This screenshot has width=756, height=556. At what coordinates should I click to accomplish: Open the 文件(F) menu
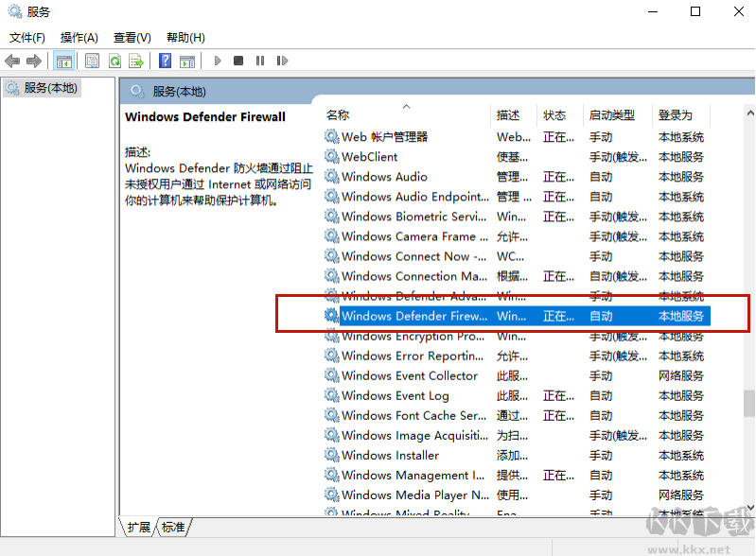pos(27,38)
